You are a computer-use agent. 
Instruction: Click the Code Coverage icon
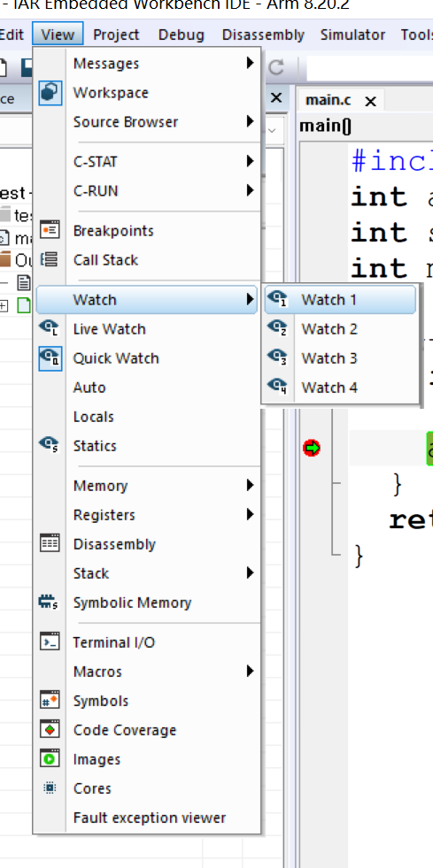[50, 729]
